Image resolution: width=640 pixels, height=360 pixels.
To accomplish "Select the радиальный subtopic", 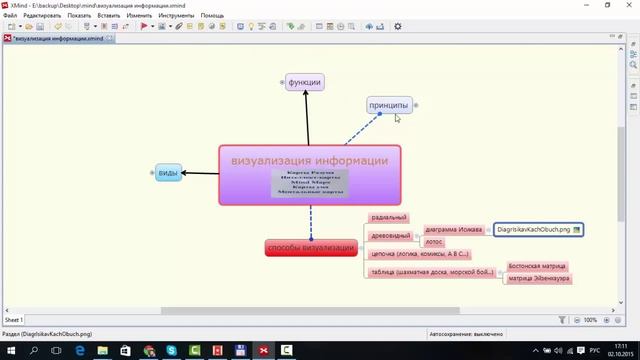I will click(389, 218).
